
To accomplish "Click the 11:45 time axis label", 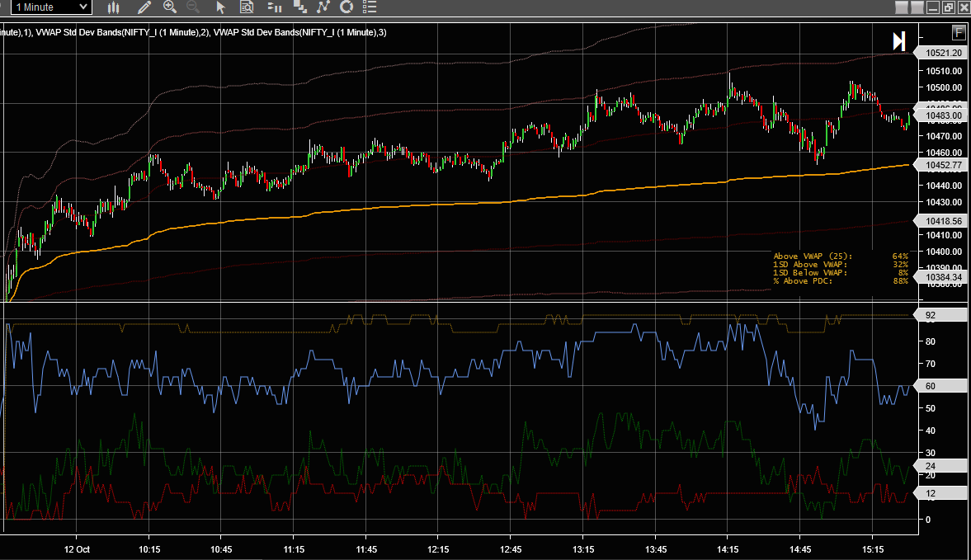I will click(x=366, y=549).
